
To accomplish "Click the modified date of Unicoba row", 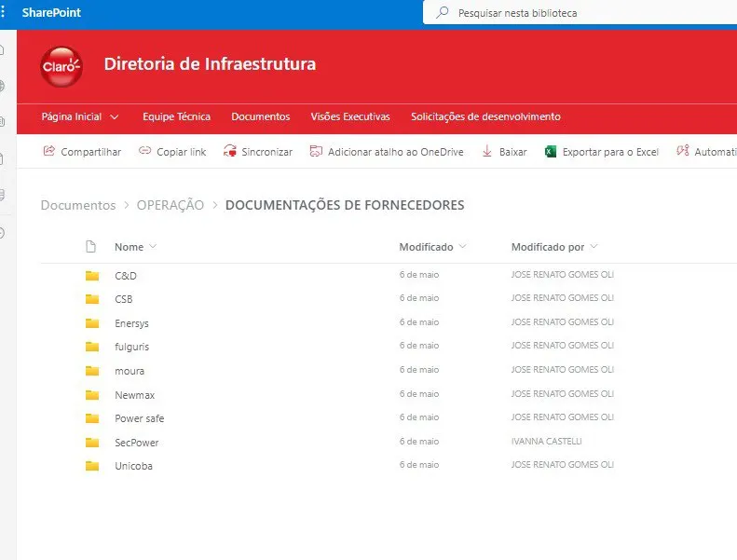I will point(419,465).
